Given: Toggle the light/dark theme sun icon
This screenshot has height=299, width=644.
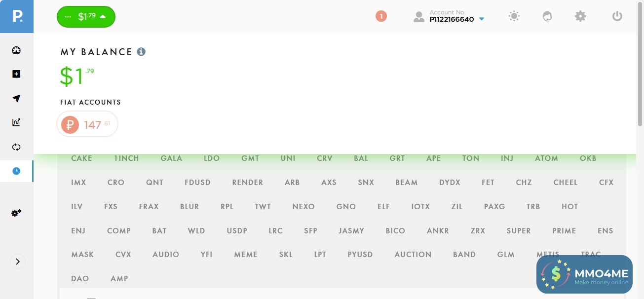Looking at the screenshot, I should click(514, 17).
